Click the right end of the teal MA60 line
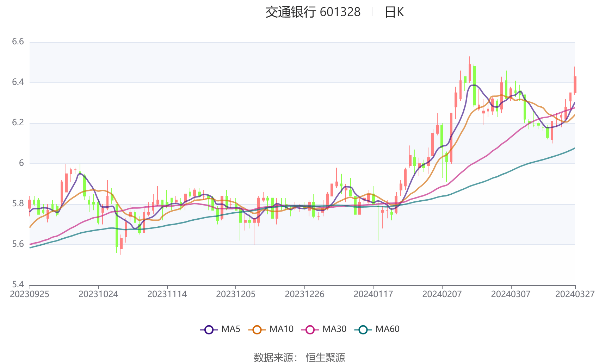599x364 pixels. click(x=574, y=148)
